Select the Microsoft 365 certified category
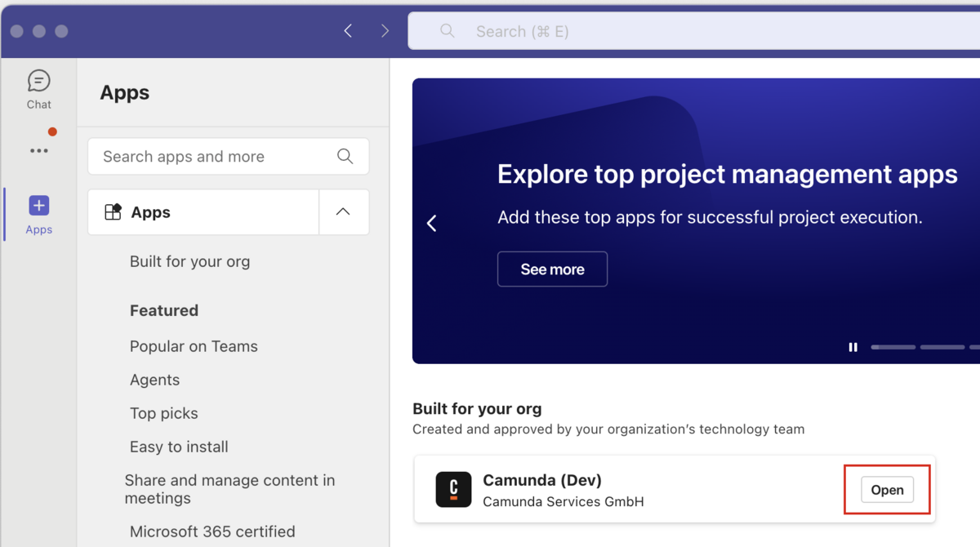The image size is (980, 547). click(x=212, y=531)
